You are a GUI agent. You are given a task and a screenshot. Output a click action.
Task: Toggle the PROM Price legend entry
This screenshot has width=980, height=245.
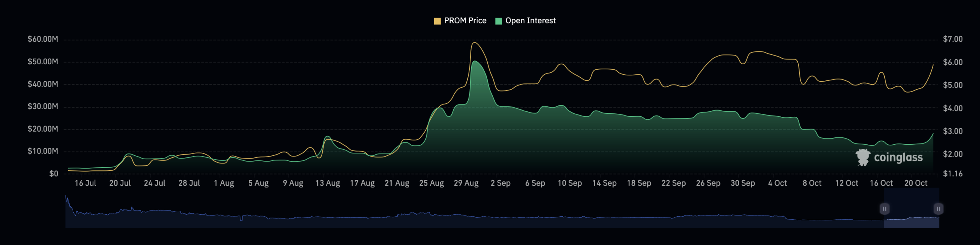tap(460, 21)
